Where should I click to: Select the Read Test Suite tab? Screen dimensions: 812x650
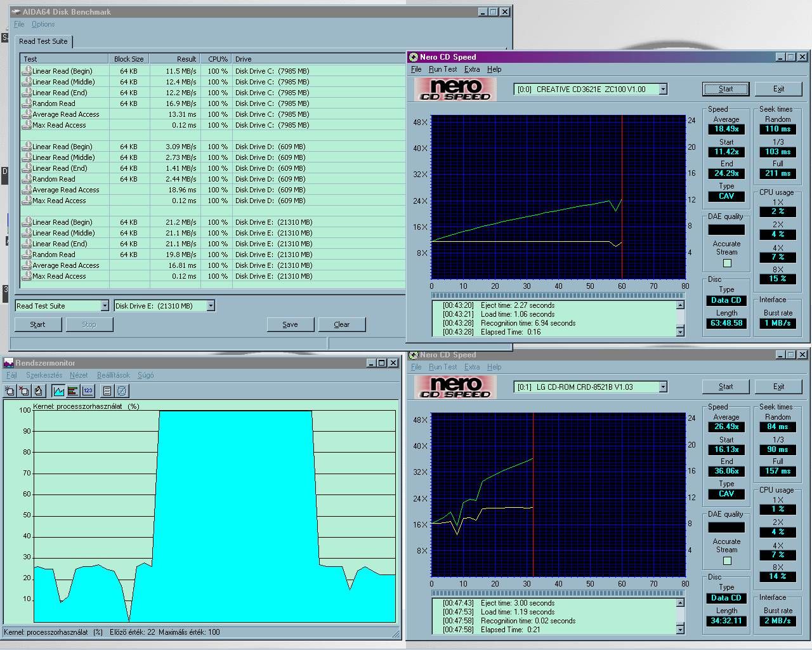point(43,41)
